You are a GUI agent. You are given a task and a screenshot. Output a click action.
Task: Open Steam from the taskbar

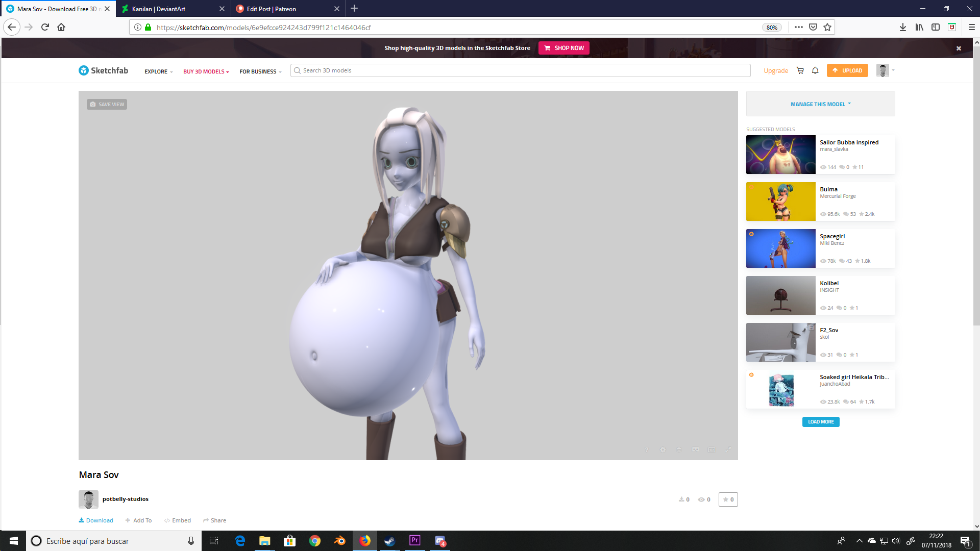390,541
